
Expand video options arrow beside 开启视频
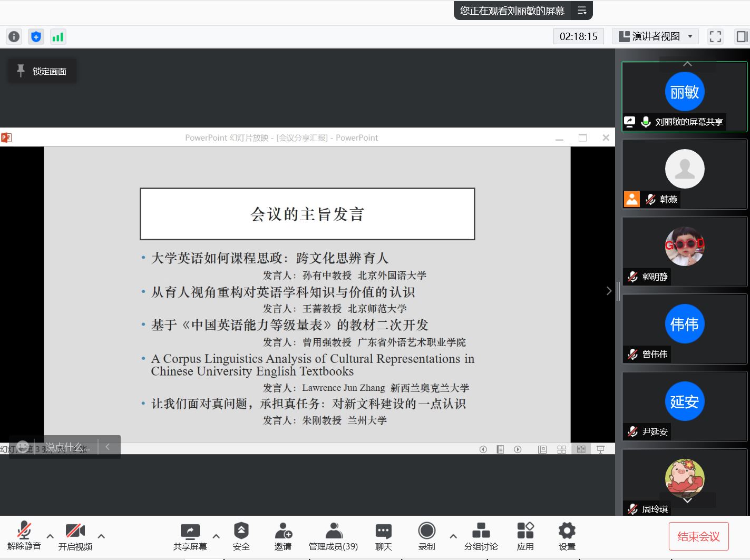(101, 536)
